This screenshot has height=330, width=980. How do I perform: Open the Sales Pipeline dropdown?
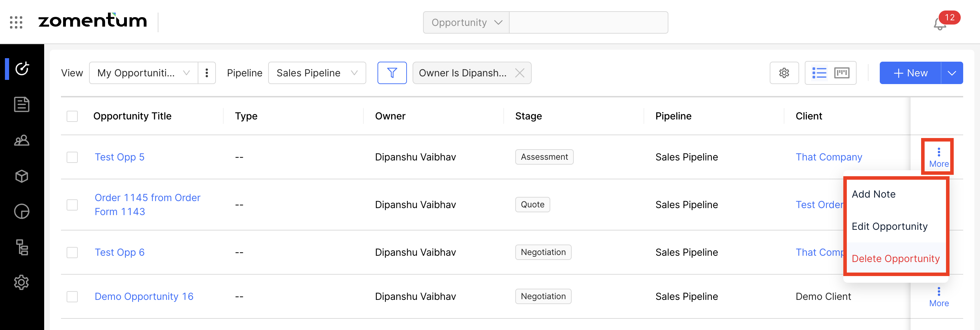317,73
